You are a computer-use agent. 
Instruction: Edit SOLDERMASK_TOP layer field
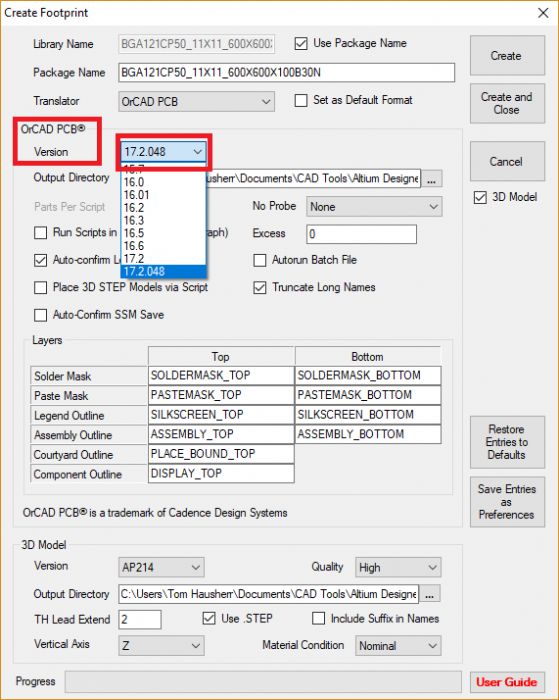(x=221, y=375)
